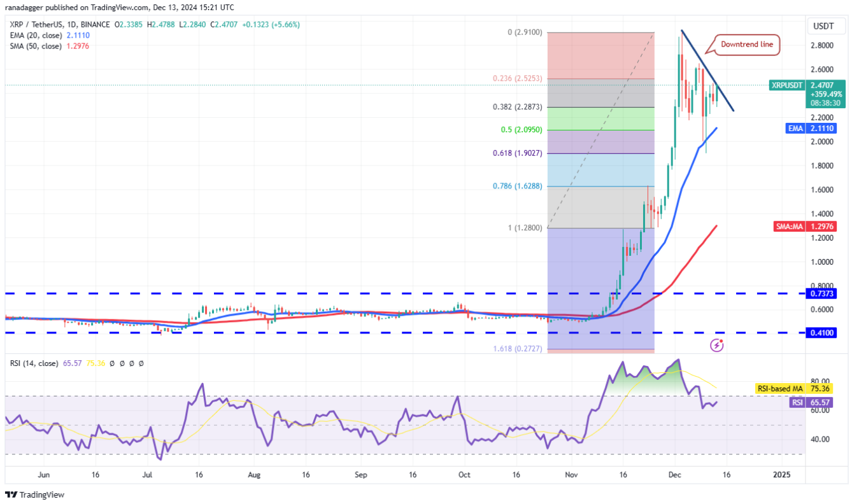This screenshot has height=504, width=852.
Task: Click the Downtrend line callout label
Action: tap(746, 45)
